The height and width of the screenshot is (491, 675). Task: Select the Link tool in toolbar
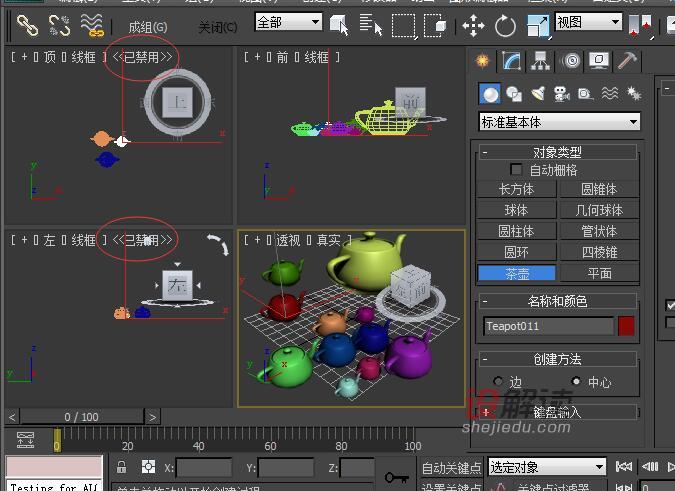coord(27,25)
